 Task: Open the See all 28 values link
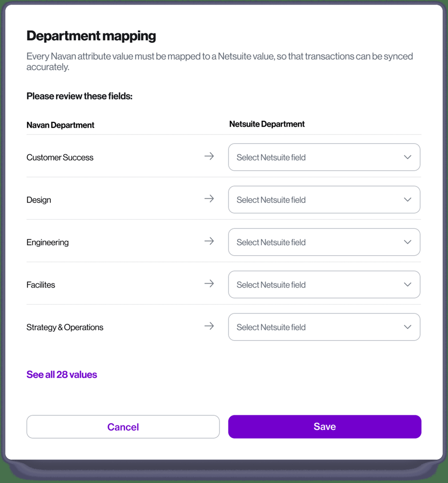click(x=62, y=375)
